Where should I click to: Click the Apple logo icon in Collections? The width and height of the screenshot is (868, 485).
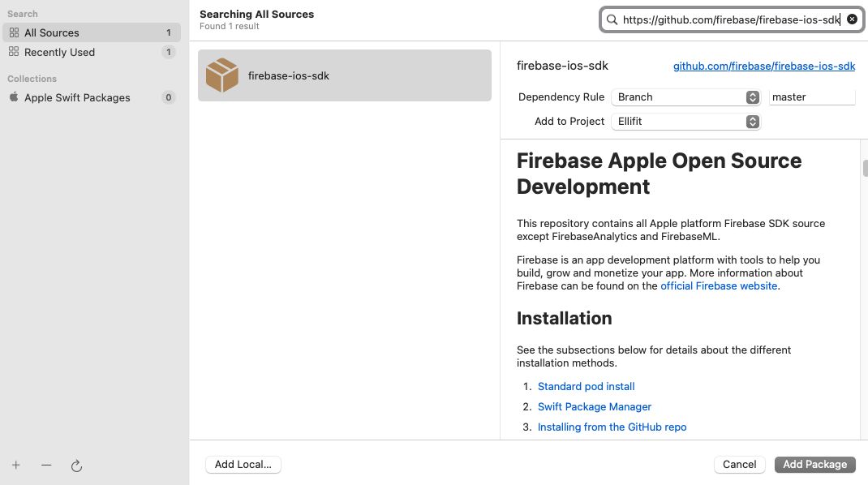tap(14, 97)
